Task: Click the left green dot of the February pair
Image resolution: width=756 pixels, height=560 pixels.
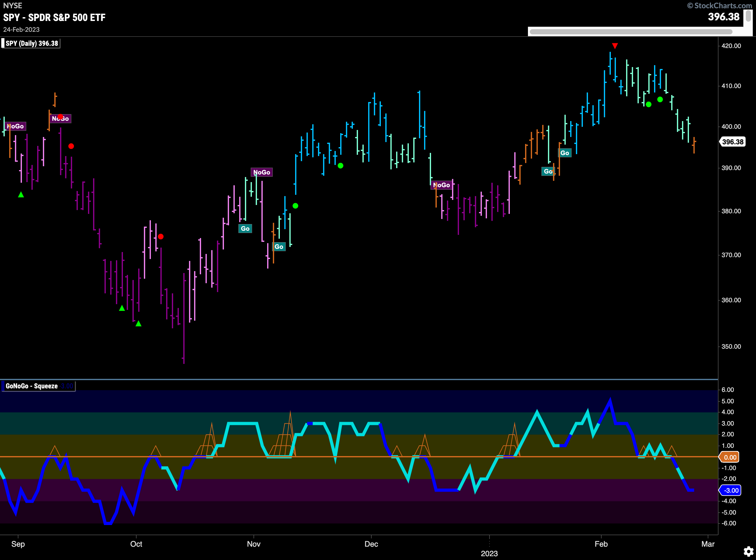Action: (648, 105)
